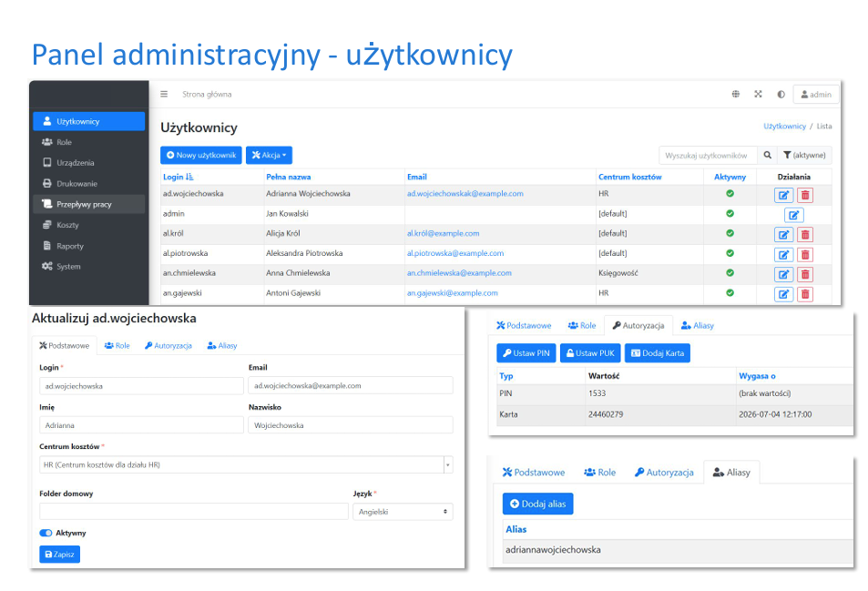This screenshot has width=868, height=591.
Task: Click the Ustaw PIN button
Action: (526, 353)
